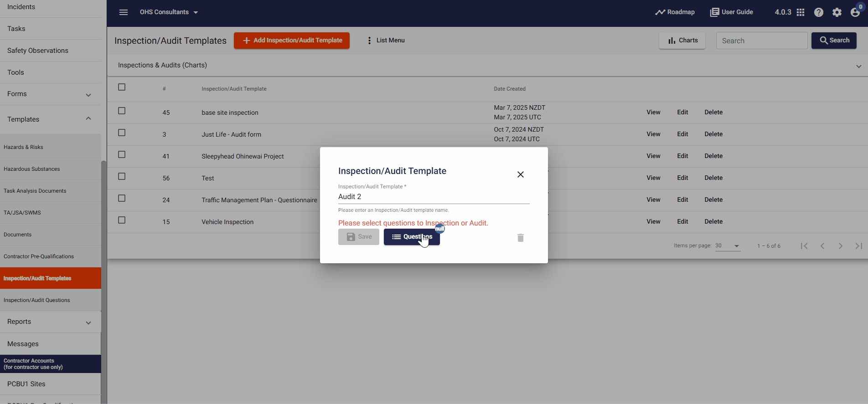
Task: Open Incidents in the sidebar
Action: [x=51, y=7]
